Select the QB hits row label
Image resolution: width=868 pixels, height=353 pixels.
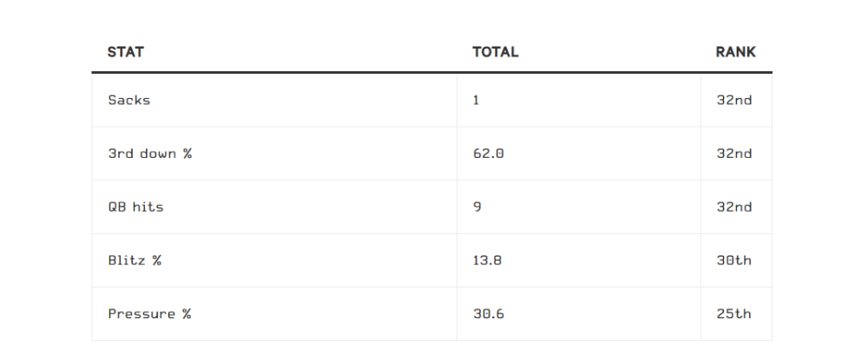click(135, 207)
